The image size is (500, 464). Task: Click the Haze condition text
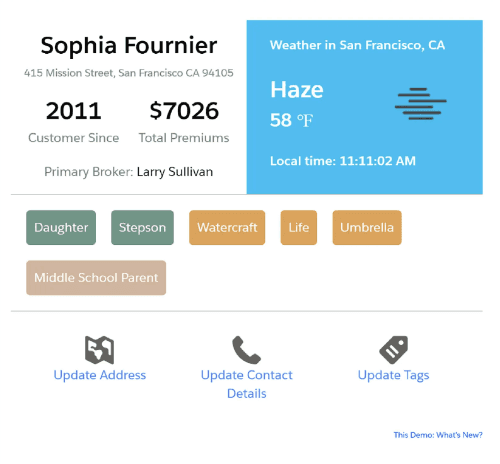coord(297,90)
